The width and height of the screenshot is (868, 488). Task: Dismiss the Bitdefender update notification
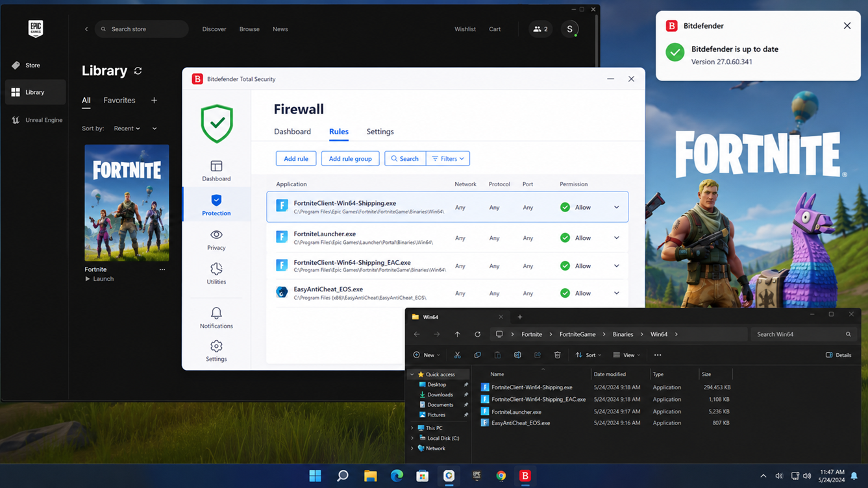[847, 26]
